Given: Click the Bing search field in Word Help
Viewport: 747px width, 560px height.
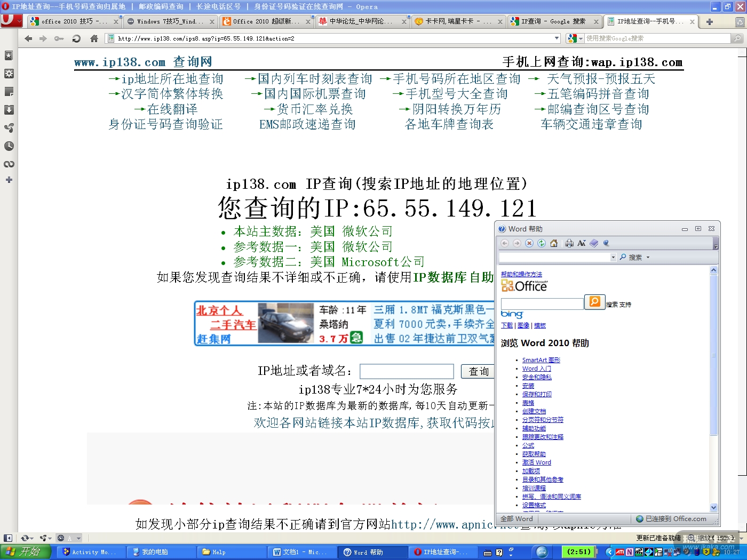Looking at the screenshot, I should pyautogui.click(x=542, y=303).
